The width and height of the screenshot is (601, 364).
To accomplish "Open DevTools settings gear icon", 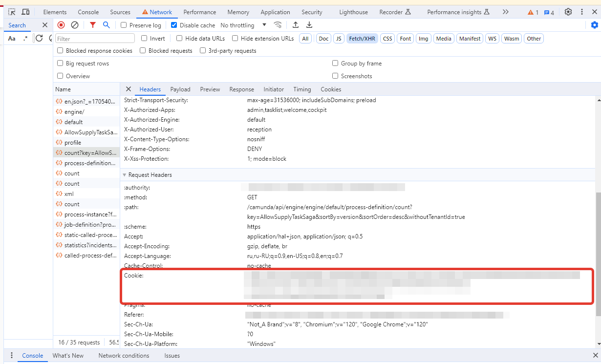I will [x=568, y=12].
